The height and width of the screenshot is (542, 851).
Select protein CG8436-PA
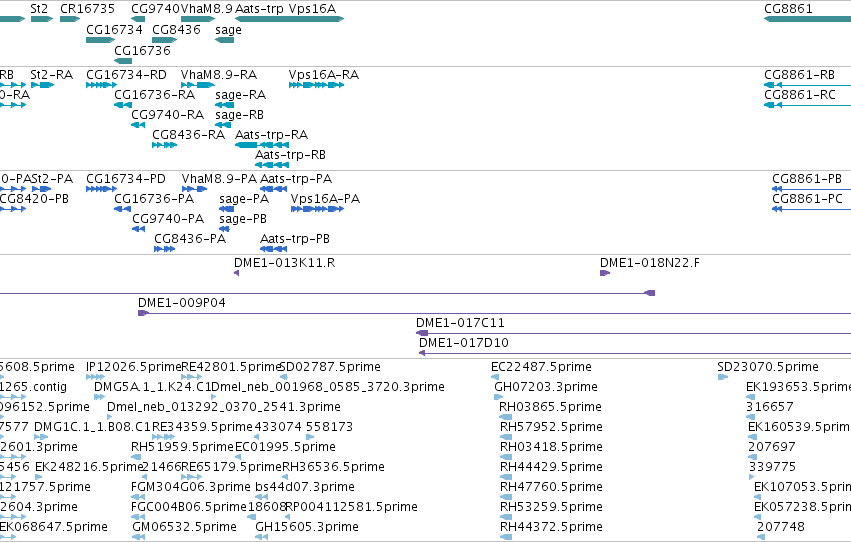click(x=164, y=249)
